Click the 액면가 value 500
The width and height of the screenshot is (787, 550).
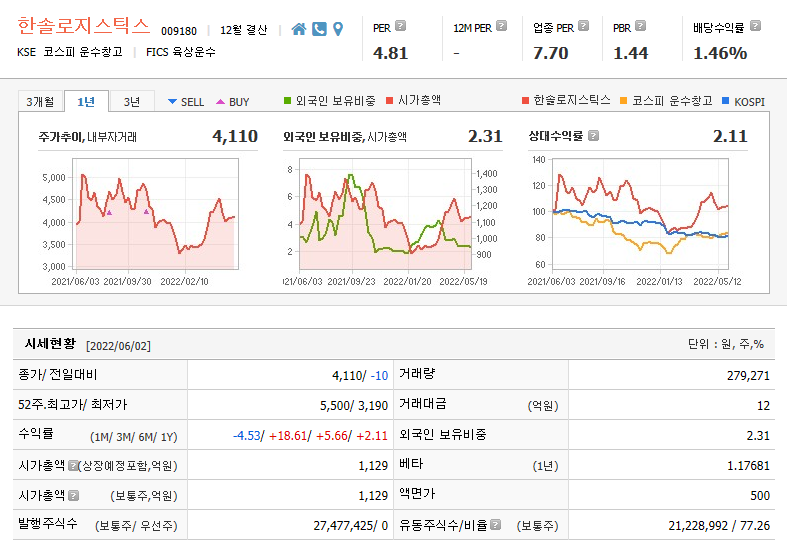(760, 496)
